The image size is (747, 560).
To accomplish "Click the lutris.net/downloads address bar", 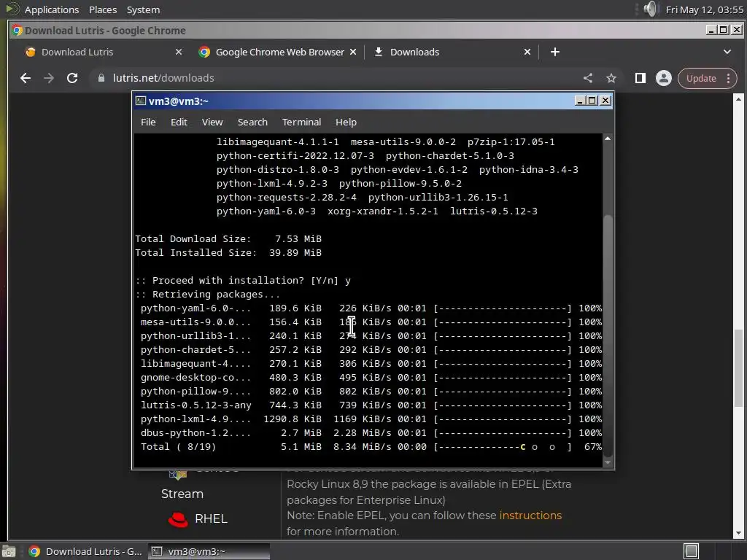I will point(333,78).
